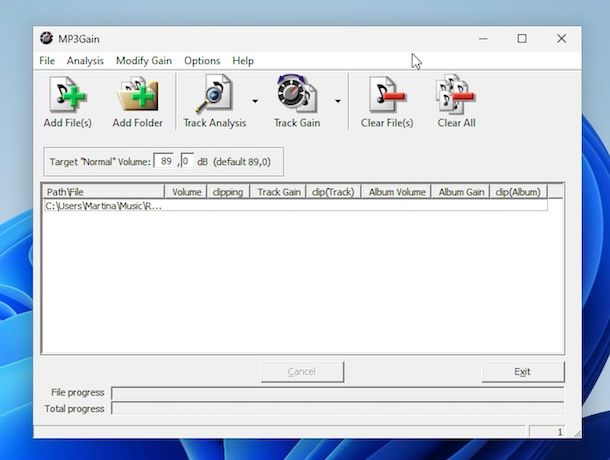Sort by the Path\File column header
The width and height of the screenshot is (610, 460).
tap(103, 192)
